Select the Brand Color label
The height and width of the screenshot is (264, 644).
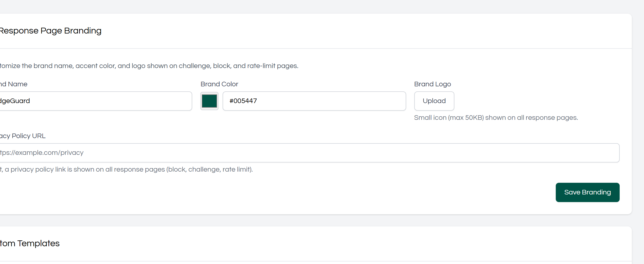[x=219, y=84]
